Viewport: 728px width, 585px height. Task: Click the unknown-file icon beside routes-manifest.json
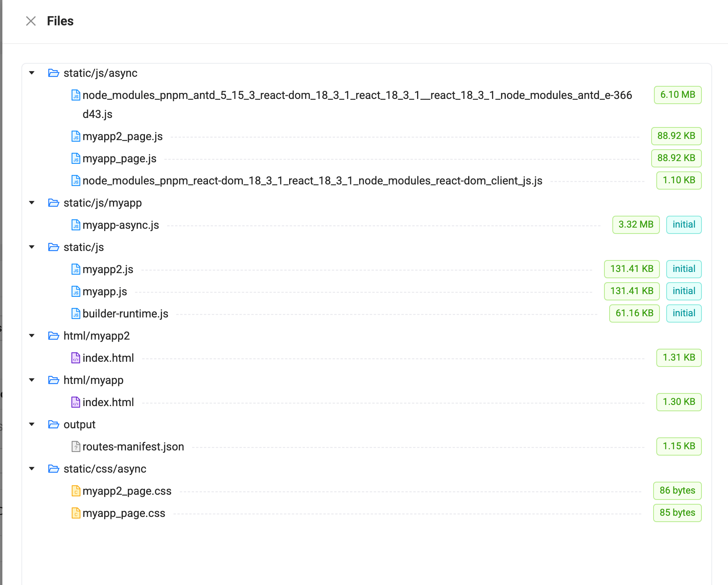[76, 446]
